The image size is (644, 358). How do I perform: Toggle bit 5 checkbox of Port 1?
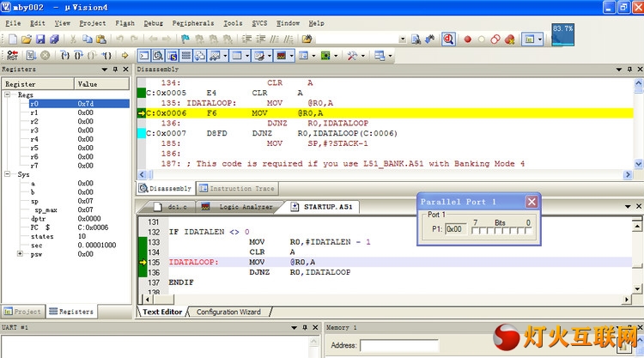490,231
